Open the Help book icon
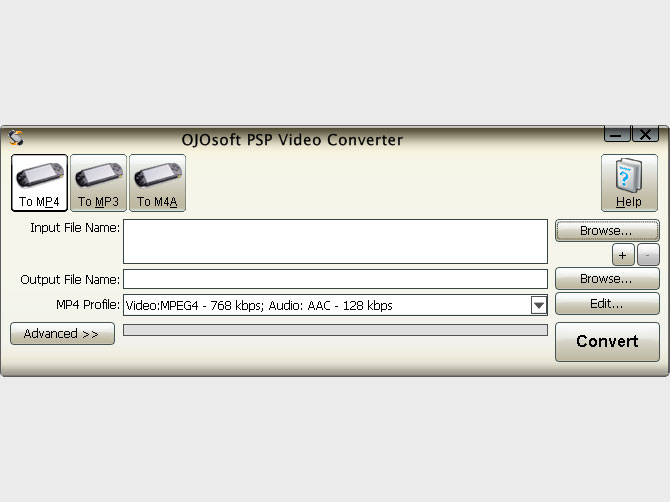The height and width of the screenshot is (502, 670). click(x=628, y=183)
